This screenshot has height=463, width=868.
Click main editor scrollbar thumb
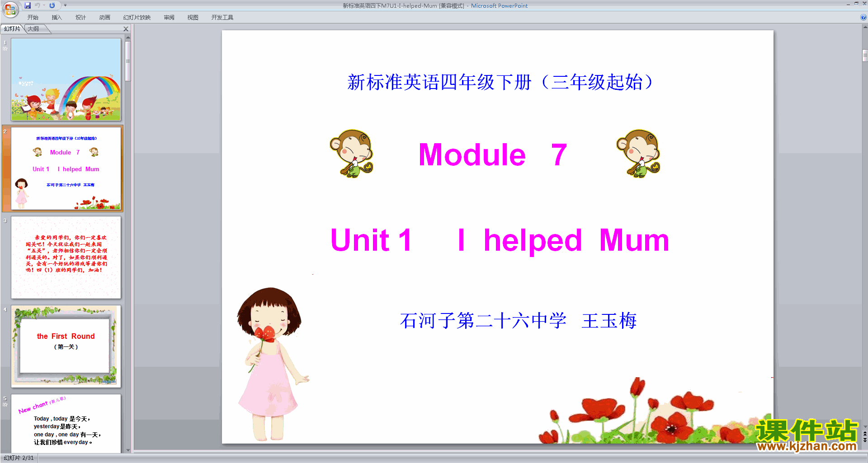click(x=865, y=56)
